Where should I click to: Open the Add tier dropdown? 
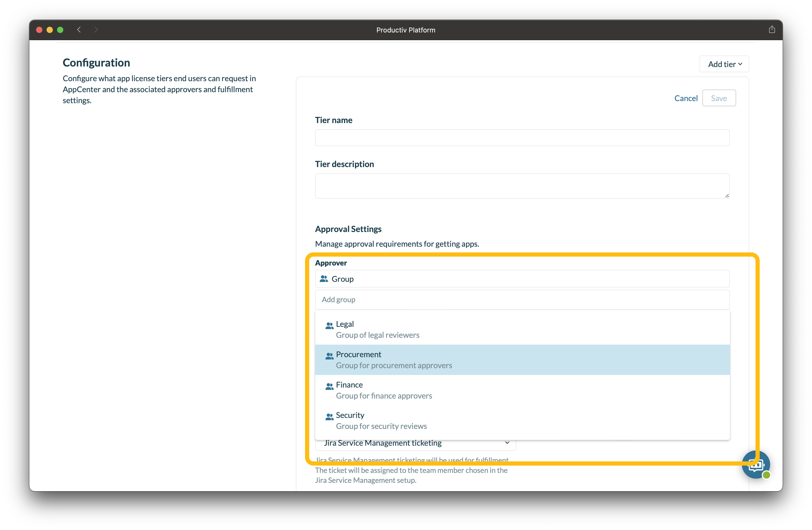pyautogui.click(x=724, y=64)
